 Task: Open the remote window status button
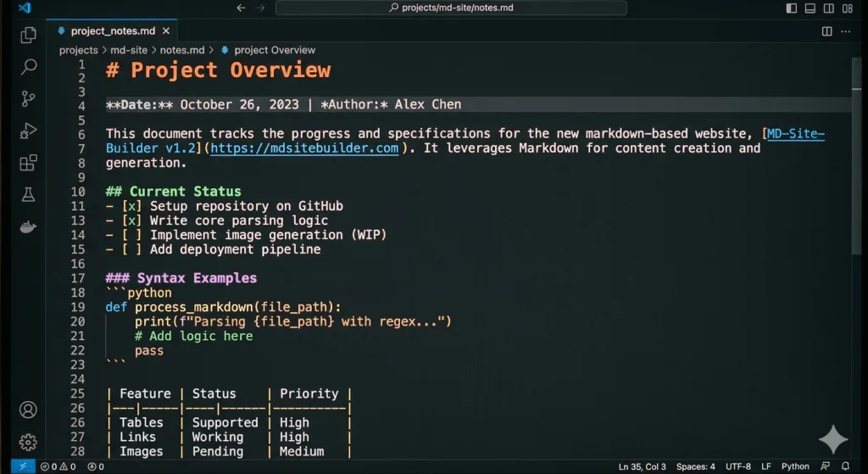tap(23, 467)
